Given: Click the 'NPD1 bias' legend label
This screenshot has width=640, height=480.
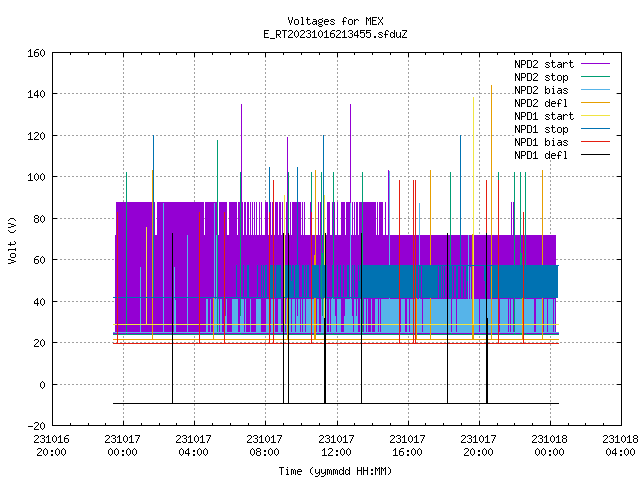Looking at the screenshot, I should 541,142.
